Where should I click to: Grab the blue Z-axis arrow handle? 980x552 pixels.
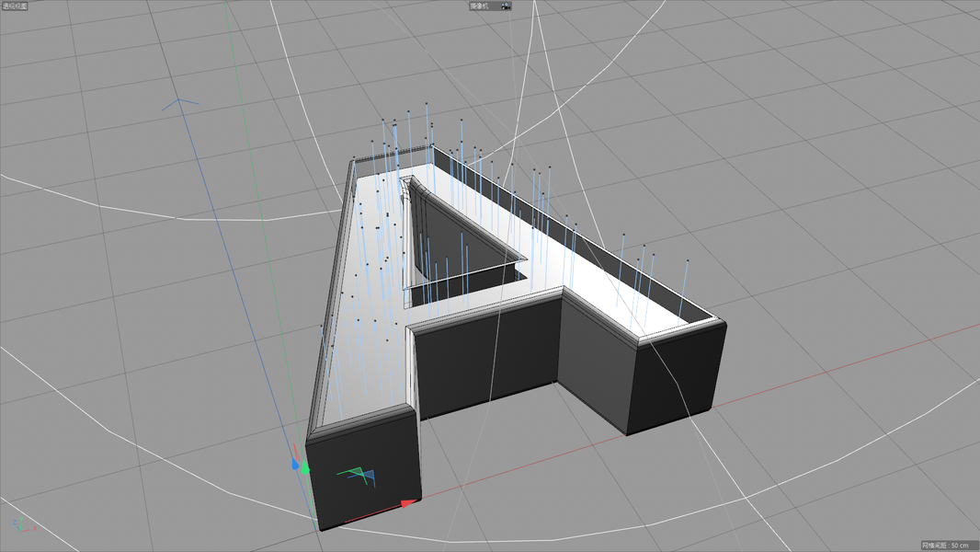[x=295, y=464]
